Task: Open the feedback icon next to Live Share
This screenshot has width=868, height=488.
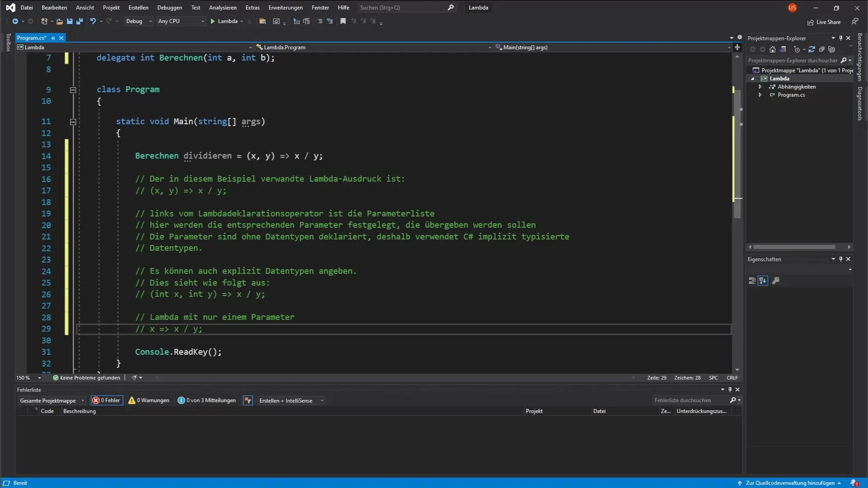Action: point(855,22)
